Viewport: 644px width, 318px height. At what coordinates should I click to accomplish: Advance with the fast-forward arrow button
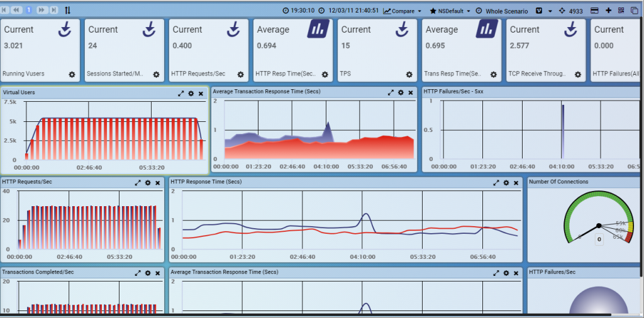(x=42, y=10)
